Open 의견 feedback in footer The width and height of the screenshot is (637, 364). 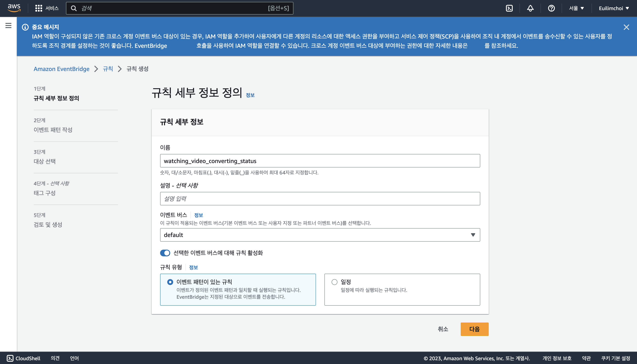click(x=55, y=358)
